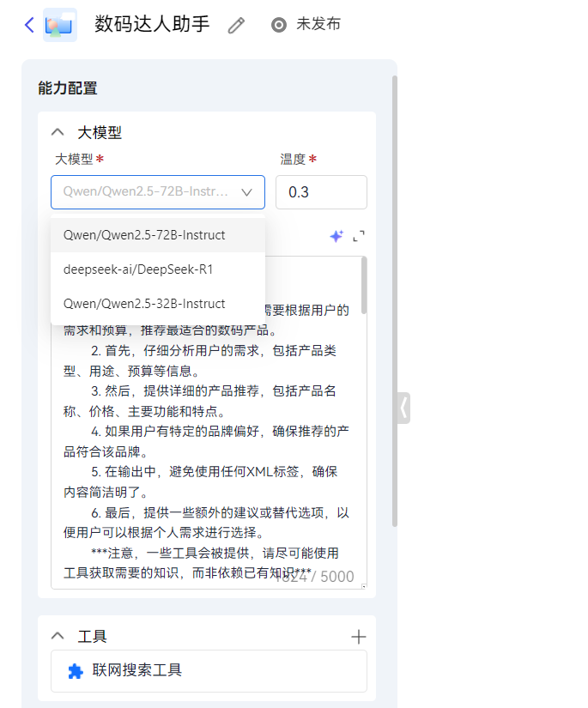Viewport: 588px width, 708px height.
Task: Open the Qwen2.5-72B model dropdown box
Action: click(x=158, y=192)
